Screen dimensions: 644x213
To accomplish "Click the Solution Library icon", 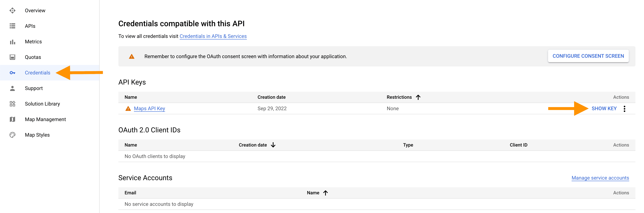I will coord(12,104).
